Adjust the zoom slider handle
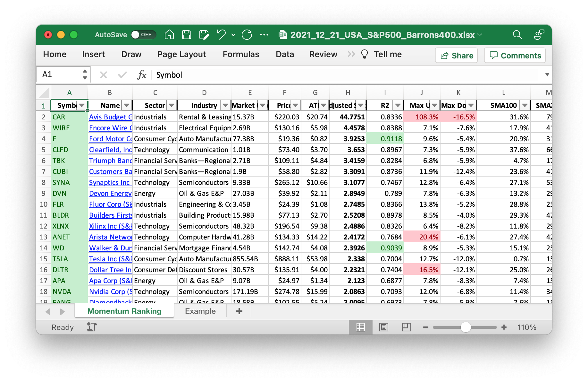 point(466,327)
